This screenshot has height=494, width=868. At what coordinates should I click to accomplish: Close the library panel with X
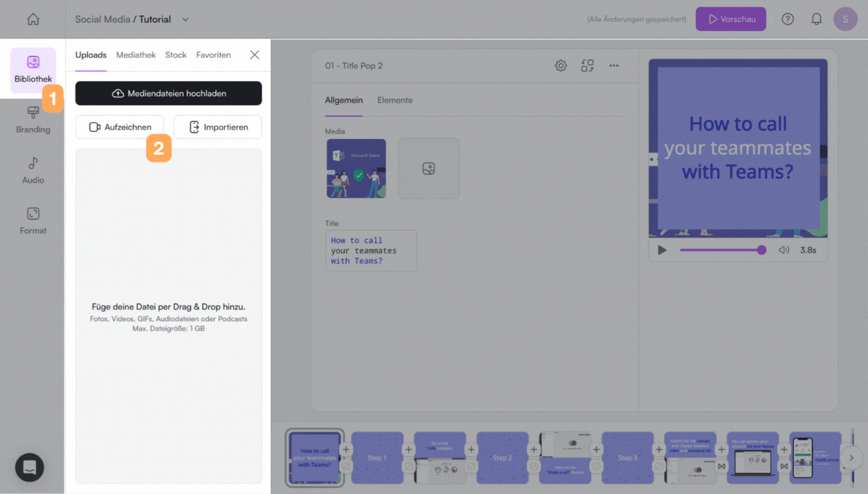click(x=254, y=55)
